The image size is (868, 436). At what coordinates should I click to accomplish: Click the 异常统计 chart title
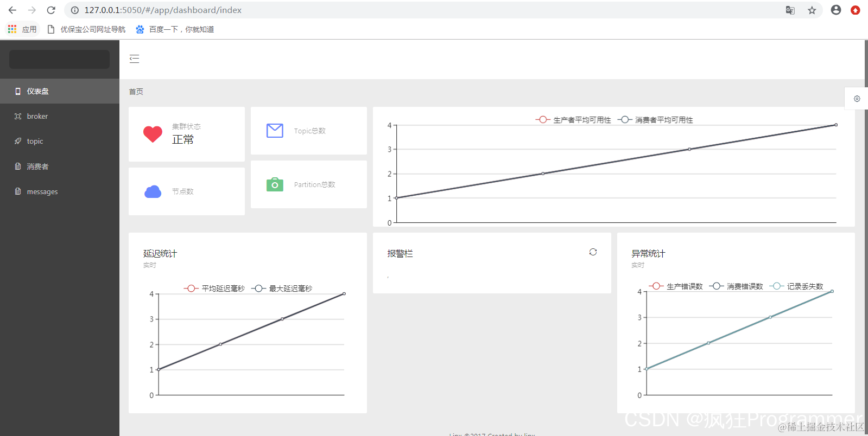[648, 253]
